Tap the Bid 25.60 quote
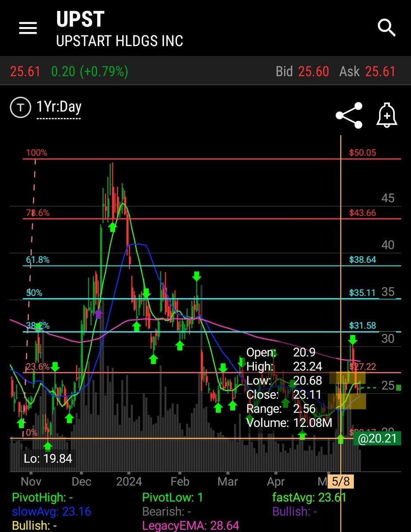Viewport: 411px width, 532px height. point(302,71)
